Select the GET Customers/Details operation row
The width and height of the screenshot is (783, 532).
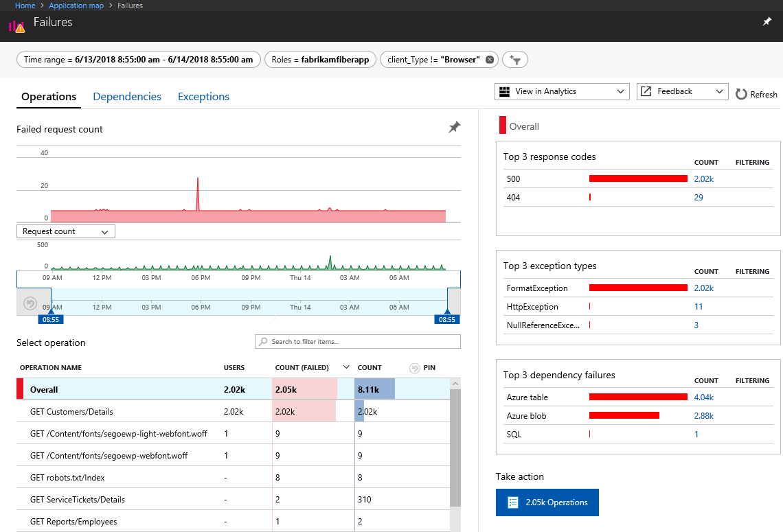pyautogui.click(x=71, y=412)
